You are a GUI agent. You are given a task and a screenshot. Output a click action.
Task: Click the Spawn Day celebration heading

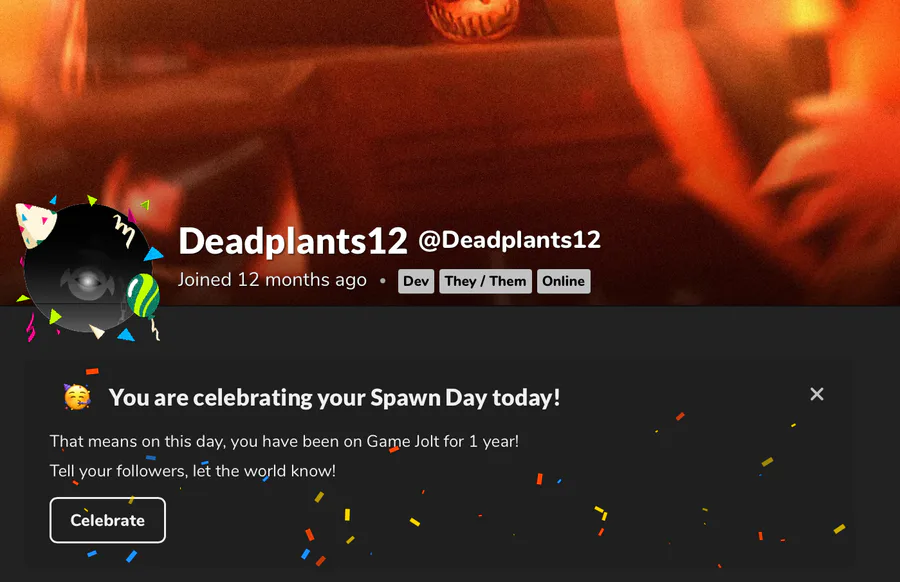pos(335,398)
